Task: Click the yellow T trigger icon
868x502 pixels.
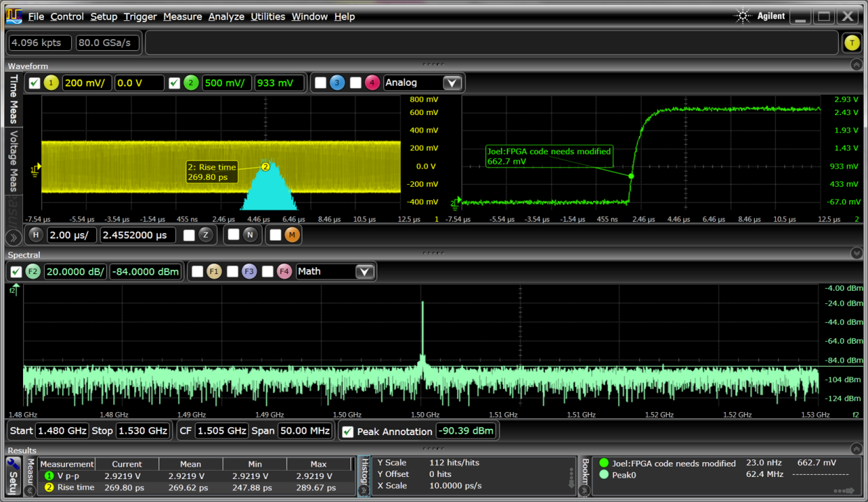Action: coord(851,43)
